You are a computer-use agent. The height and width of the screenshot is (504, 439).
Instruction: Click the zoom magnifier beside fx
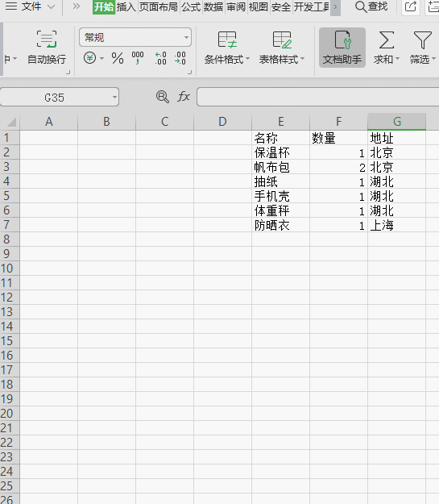pos(163,97)
